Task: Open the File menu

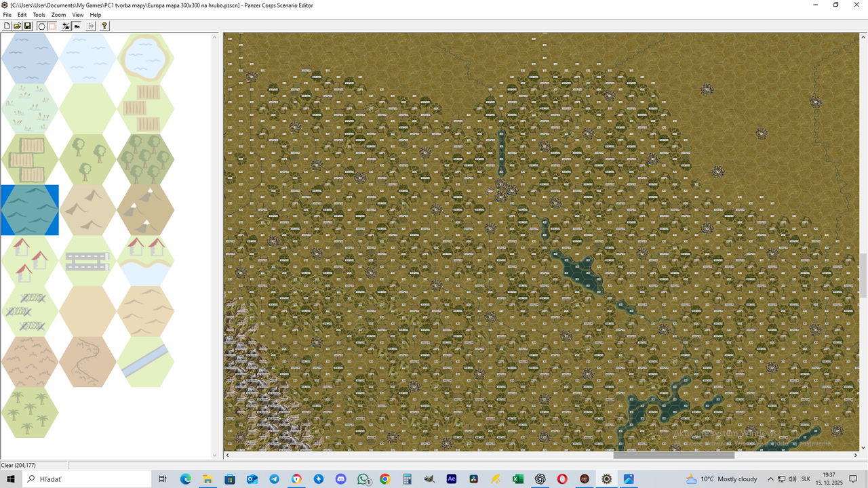Action: pos(7,15)
